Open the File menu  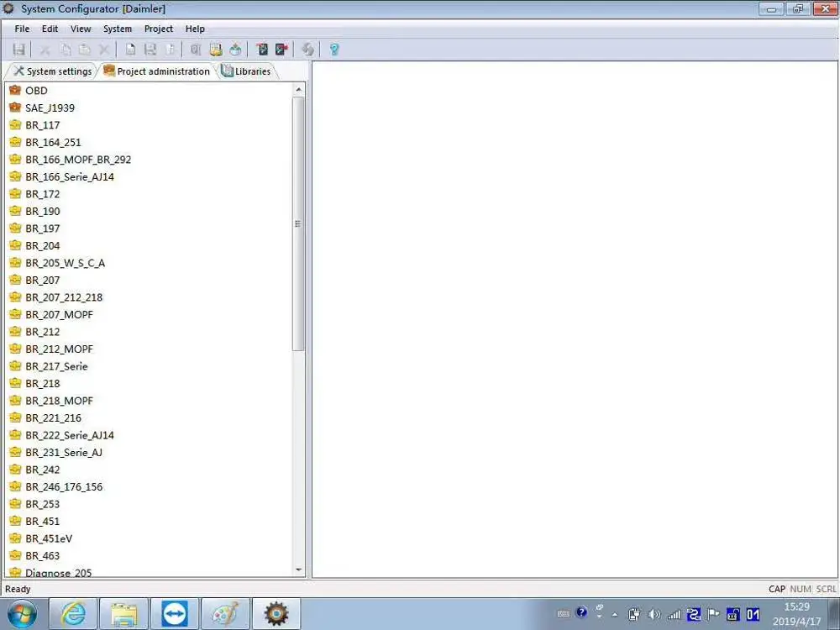pyautogui.click(x=22, y=29)
